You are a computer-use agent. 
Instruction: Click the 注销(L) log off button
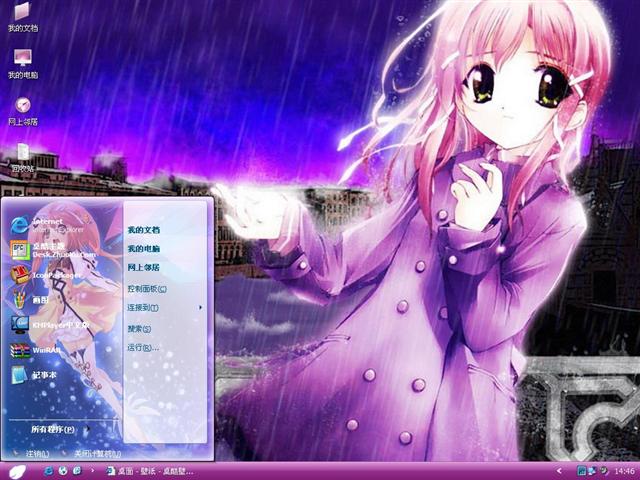tap(32, 453)
